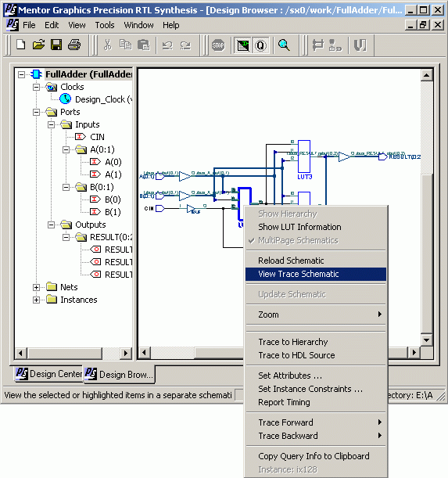Click the New file toolbar icon

21,45
